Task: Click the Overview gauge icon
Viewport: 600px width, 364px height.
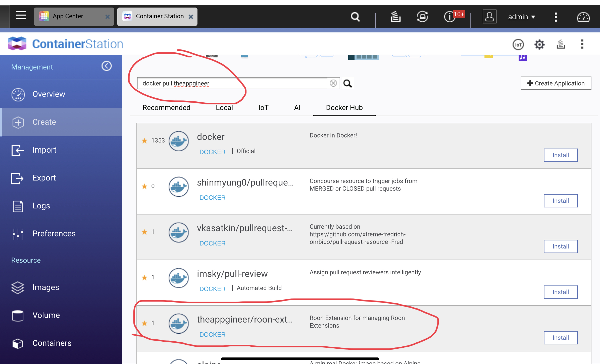Action: 18,95
